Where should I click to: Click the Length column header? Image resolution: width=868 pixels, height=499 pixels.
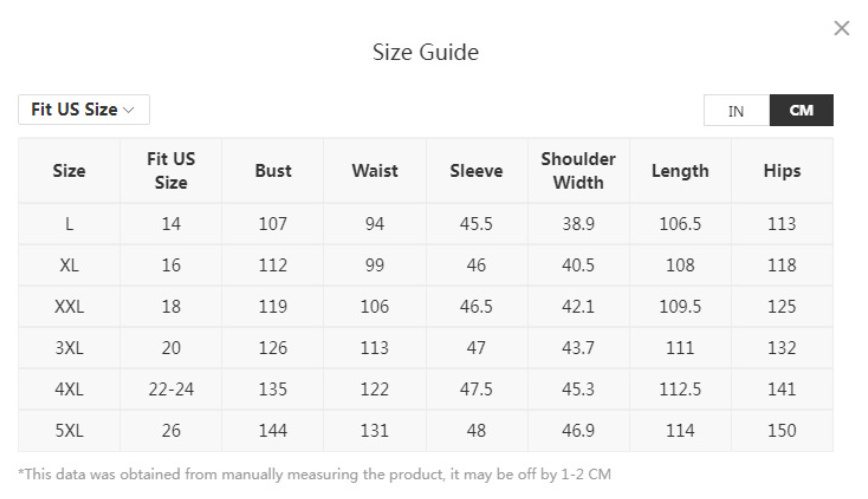(680, 171)
